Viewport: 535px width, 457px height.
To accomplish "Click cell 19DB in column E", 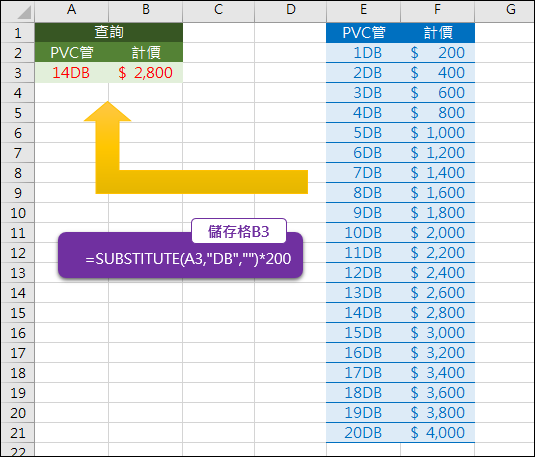I will [x=363, y=413].
